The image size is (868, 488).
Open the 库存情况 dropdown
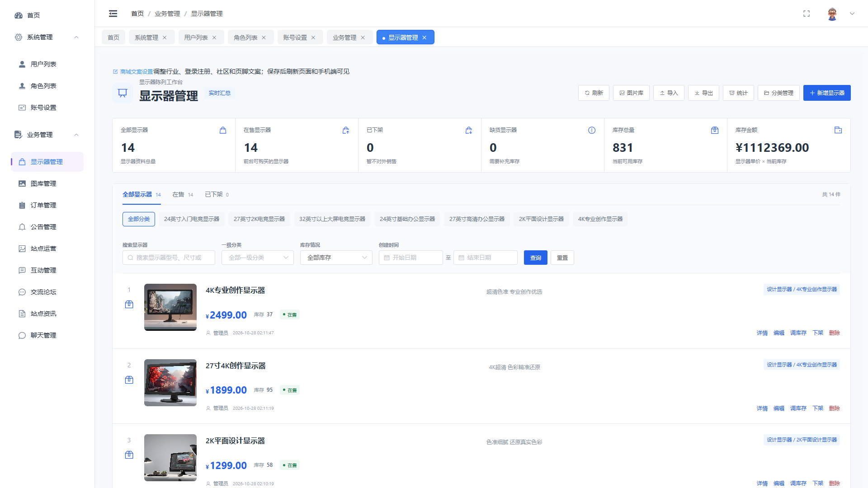[x=336, y=258]
